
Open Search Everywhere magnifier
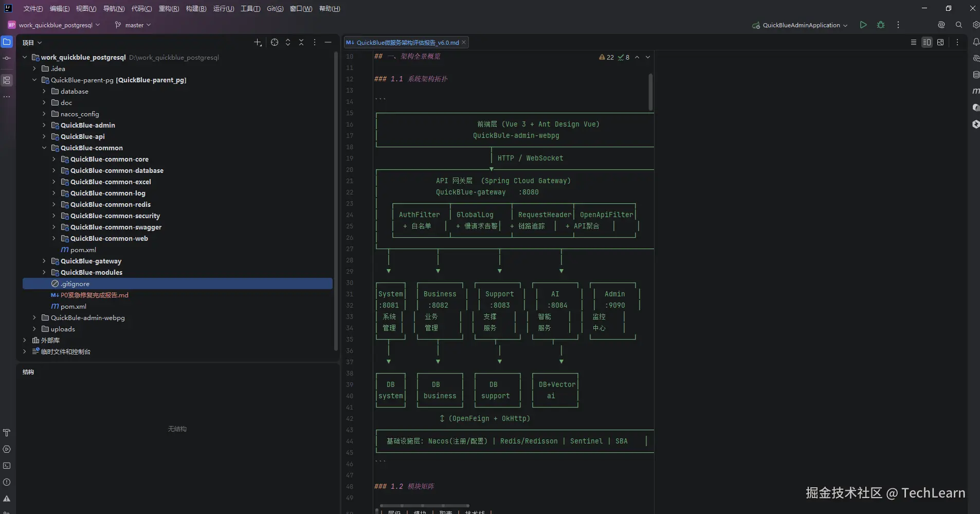click(x=959, y=25)
